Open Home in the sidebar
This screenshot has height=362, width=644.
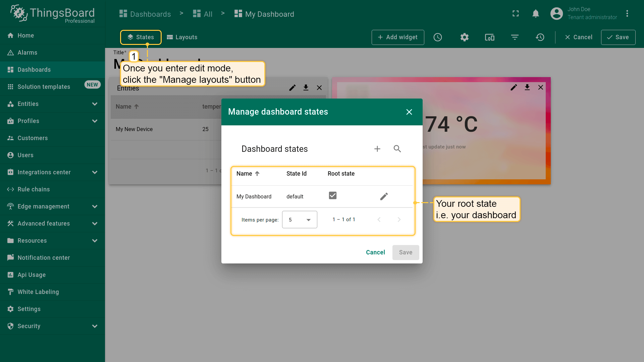[x=52, y=36]
